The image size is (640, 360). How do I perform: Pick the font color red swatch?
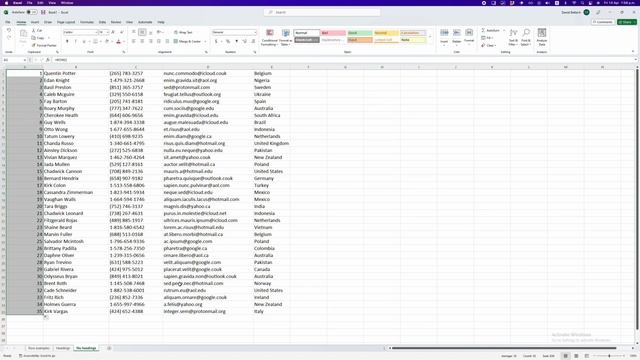[118, 41]
